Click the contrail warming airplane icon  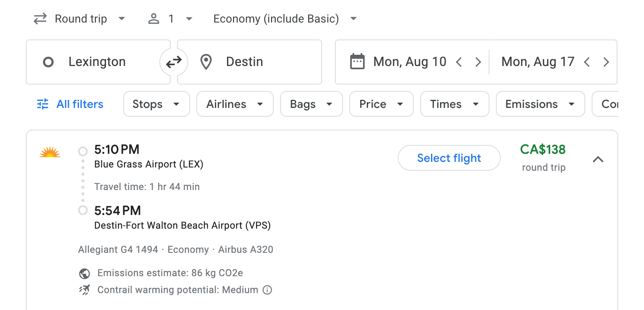[84, 290]
